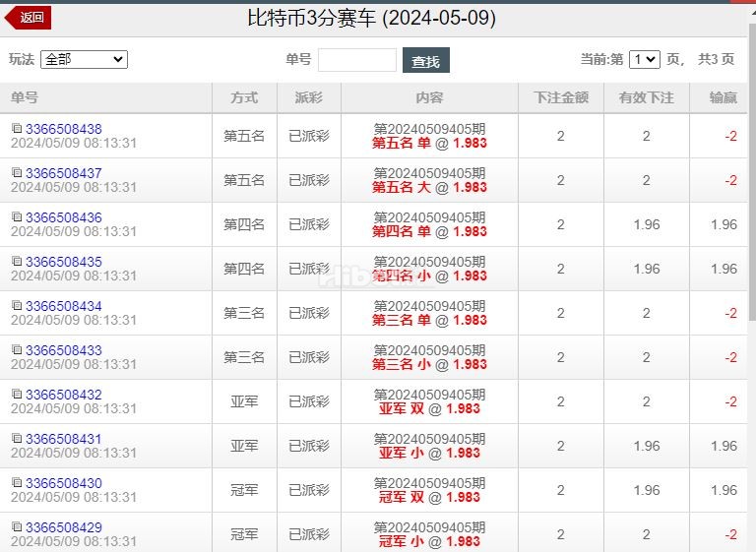
Task: Select bet content 第四名 小 @ 1.983
Action: (x=429, y=276)
